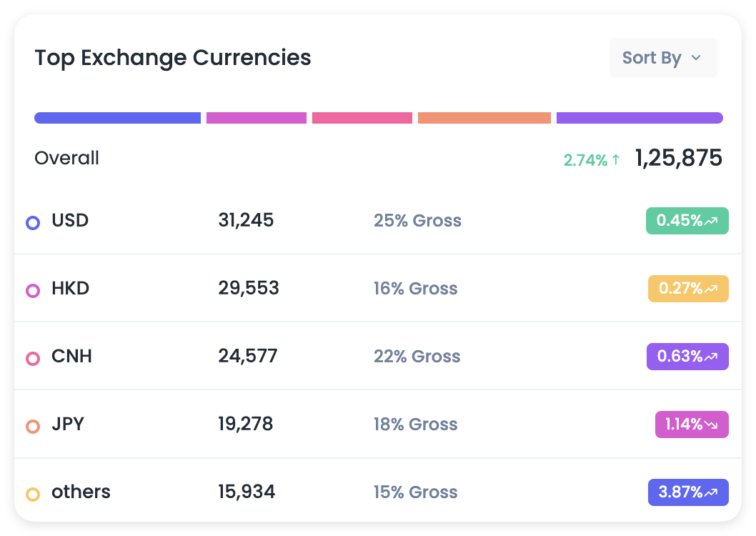Click the Top Exchange Currencies heading
Viewport: 756px width, 536px height.
tap(173, 58)
